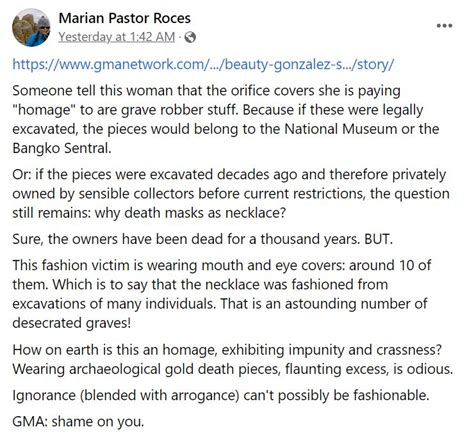Image resolution: width=474 pixels, height=436 pixels.
Task: Click the line "Wearing archaeological gold death pieces"
Action: [x=233, y=369]
